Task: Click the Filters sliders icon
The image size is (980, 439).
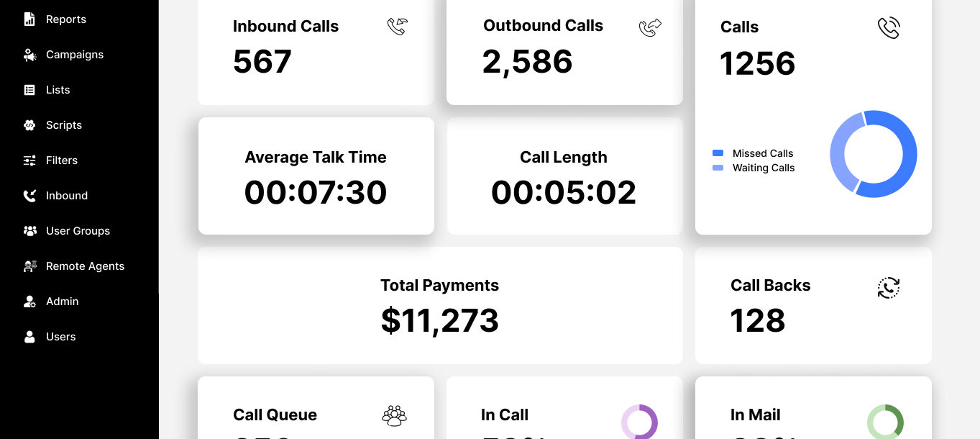Action: pyautogui.click(x=29, y=160)
